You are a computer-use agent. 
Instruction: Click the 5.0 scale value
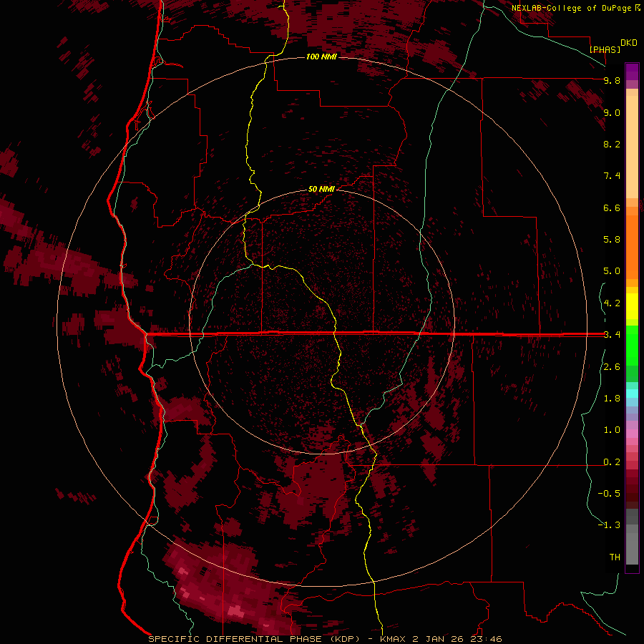(612, 271)
